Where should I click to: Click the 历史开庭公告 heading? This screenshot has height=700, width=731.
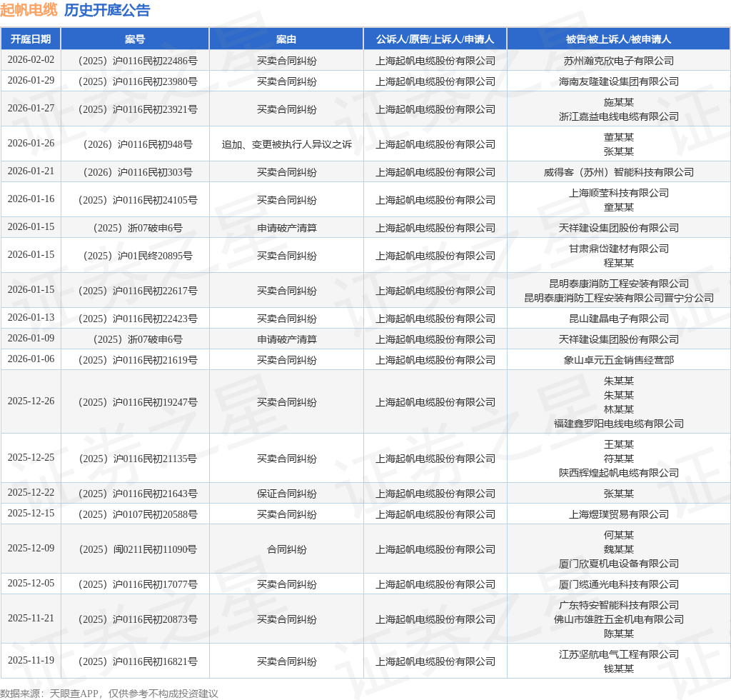(x=107, y=10)
